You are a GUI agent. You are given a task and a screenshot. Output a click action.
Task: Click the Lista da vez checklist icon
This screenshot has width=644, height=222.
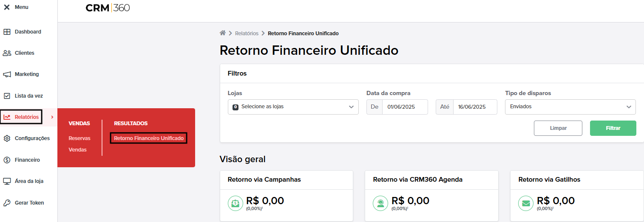click(x=7, y=96)
